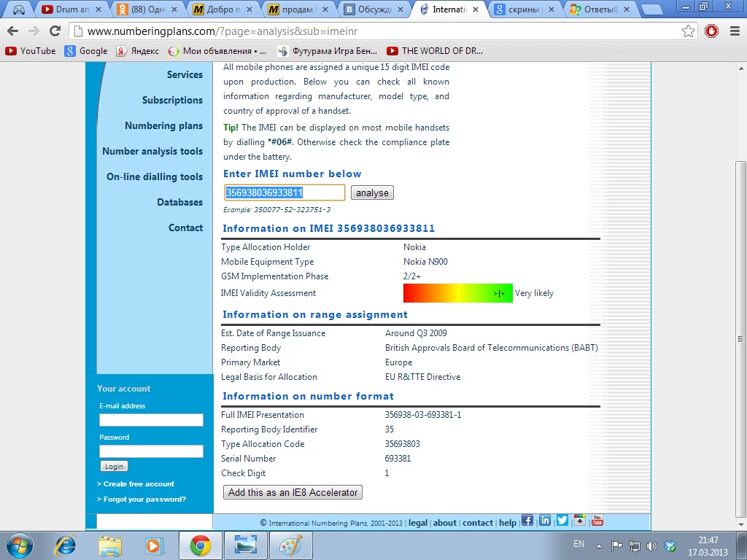
Task: Open the Services menu item
Action: [185, 75]
